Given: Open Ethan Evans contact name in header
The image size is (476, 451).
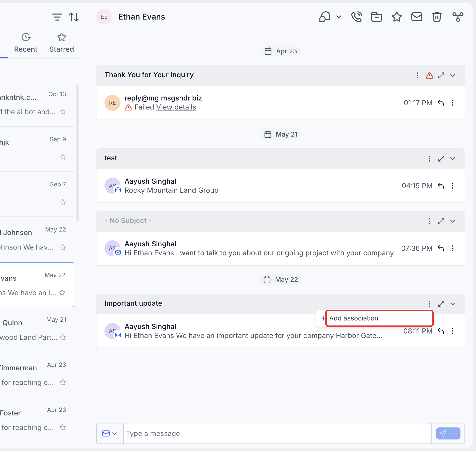Looking at the screenshot, I should pyautogui.click(x=142, y=17).
